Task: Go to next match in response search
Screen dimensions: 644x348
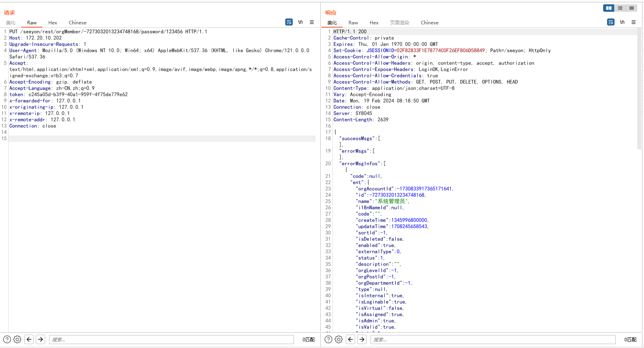Action: 362,339
